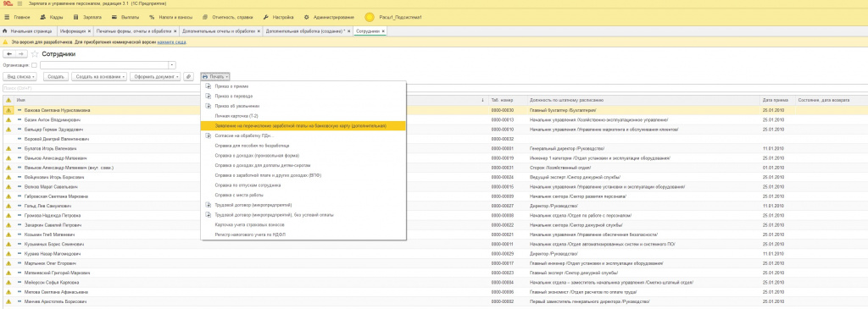Tick the Организация filter checkbox
This screenshot has height=309, width=868.
34,65
